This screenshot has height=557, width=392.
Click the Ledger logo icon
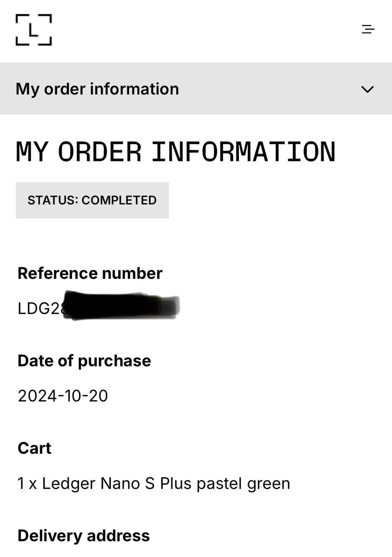pos(34,30)
